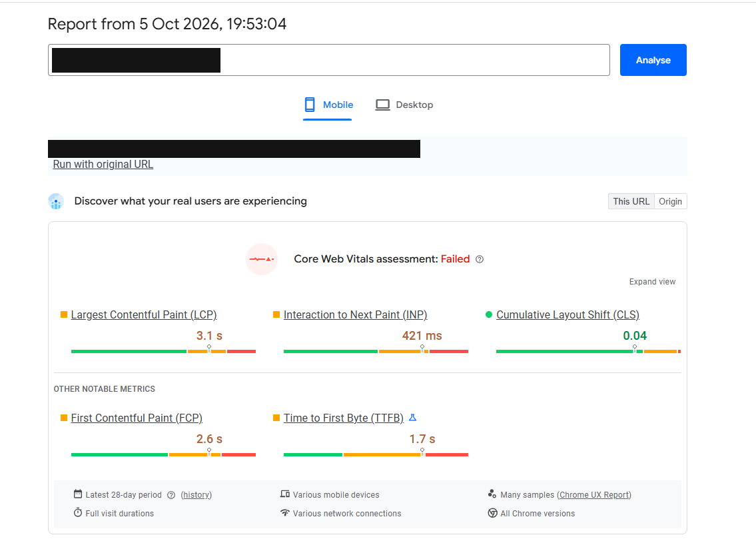
Task: Click the 1.7 s TTFB value
Action: point(422,440)
